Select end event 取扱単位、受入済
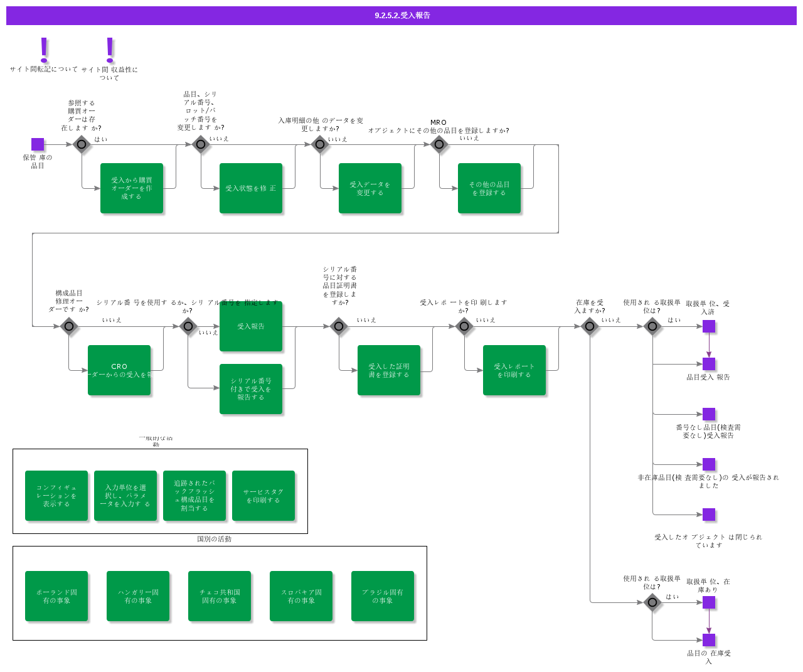 [709, 326]
